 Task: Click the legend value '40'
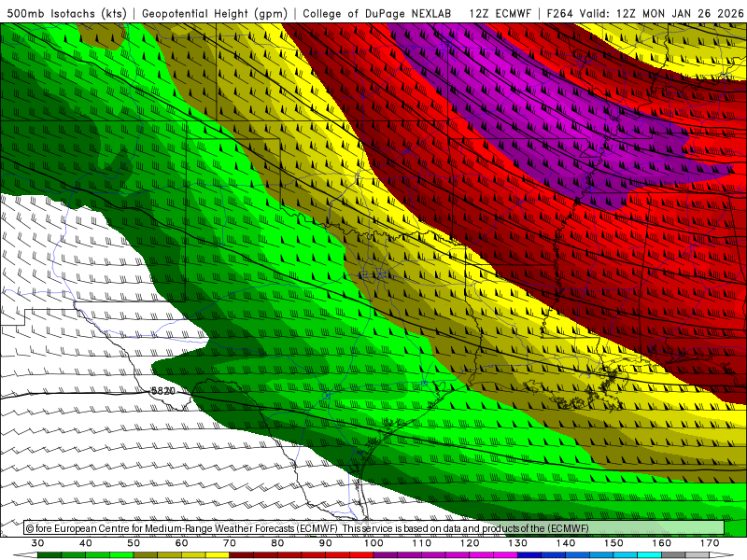coord(86,543)
